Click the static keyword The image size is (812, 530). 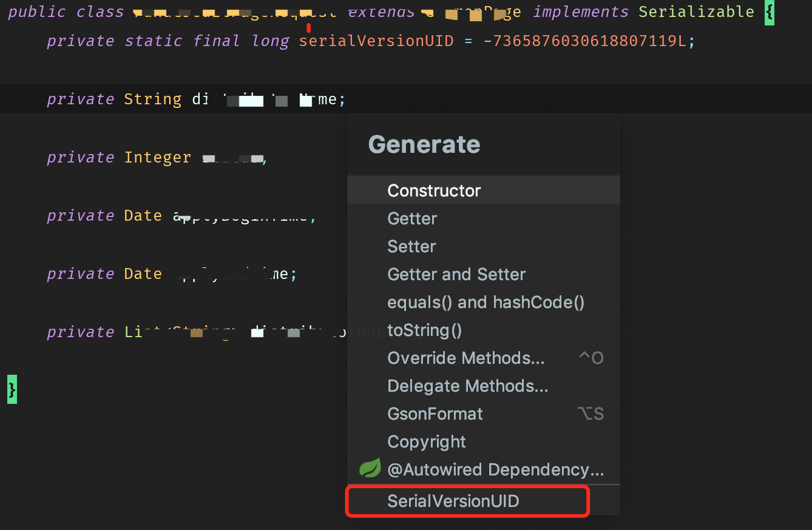[x=154, y=41]
